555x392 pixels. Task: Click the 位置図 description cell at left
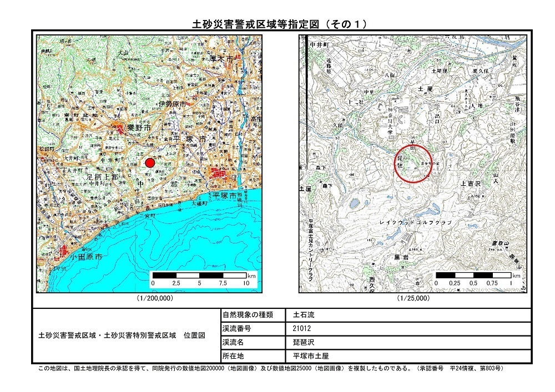tap(122, 335)
